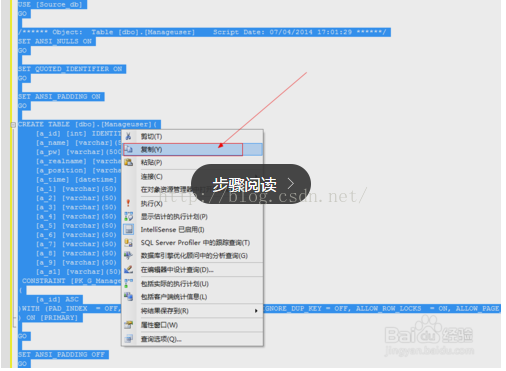
Task: Open the 步骤阅读 step reading overlay button
Action: click(x=251, y=184)
